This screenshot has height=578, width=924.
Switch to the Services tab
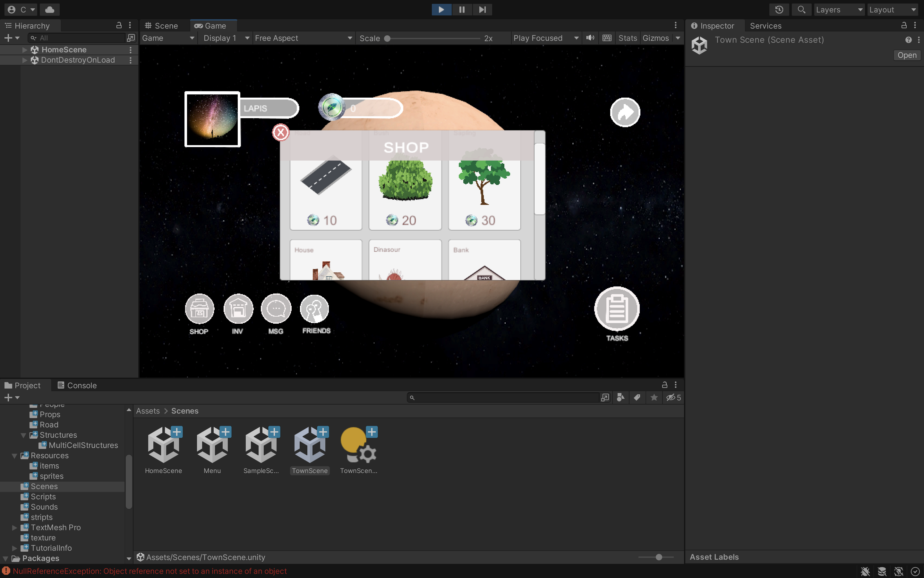pyautogui.click(x=766, y=26)
